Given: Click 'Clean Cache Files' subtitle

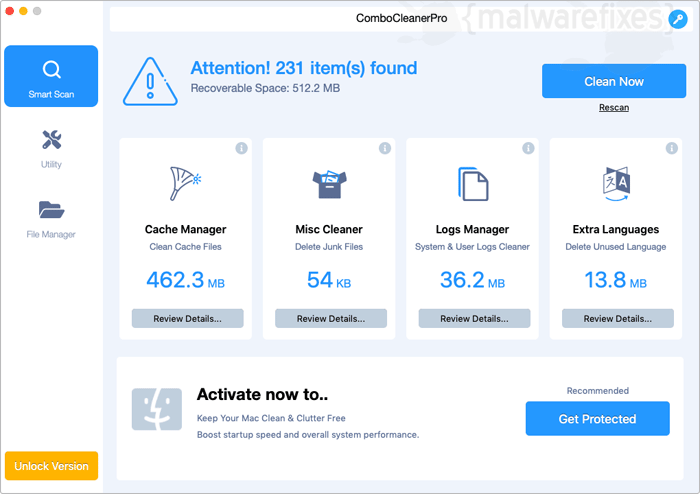Looking at the screenshot, I should pos(185,247).
